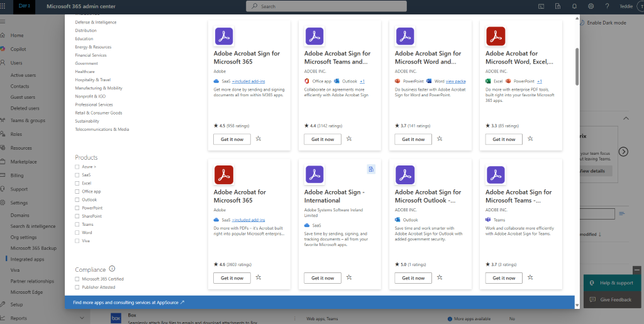Check Microsoft 365 Certified compliance filter

(77, 279)
